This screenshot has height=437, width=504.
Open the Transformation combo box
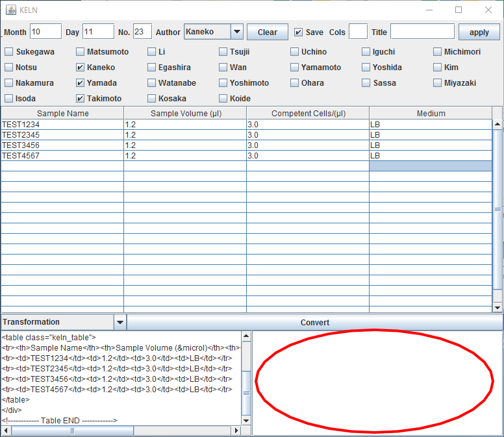pos(64,322)
